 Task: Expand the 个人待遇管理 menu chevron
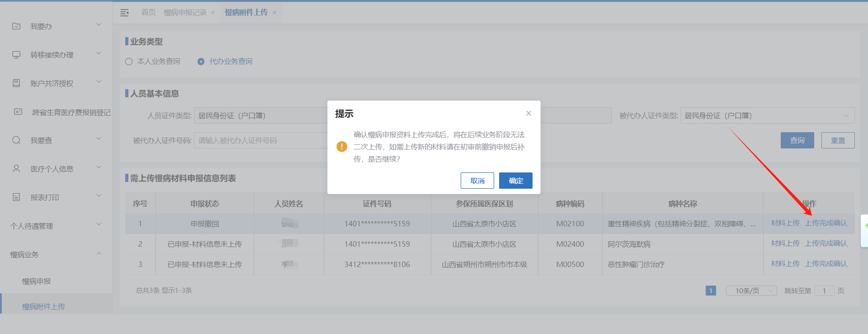click(99, 224)
